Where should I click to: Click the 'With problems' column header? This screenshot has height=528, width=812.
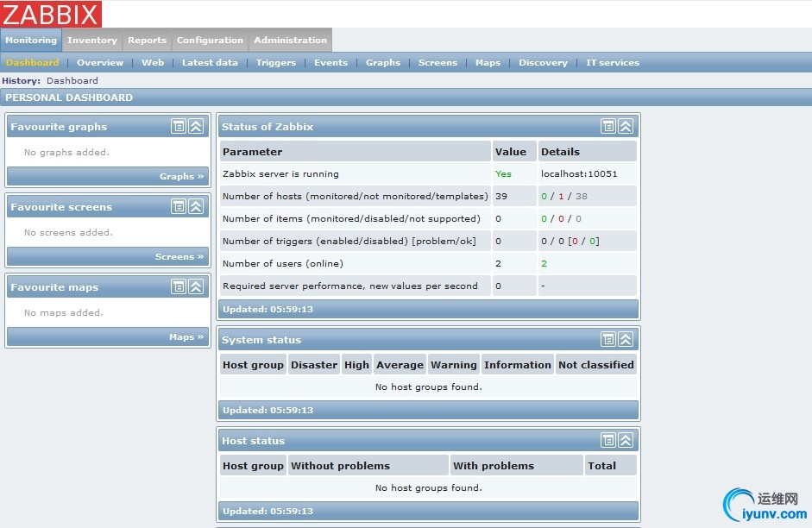click(x=517, y=466)
